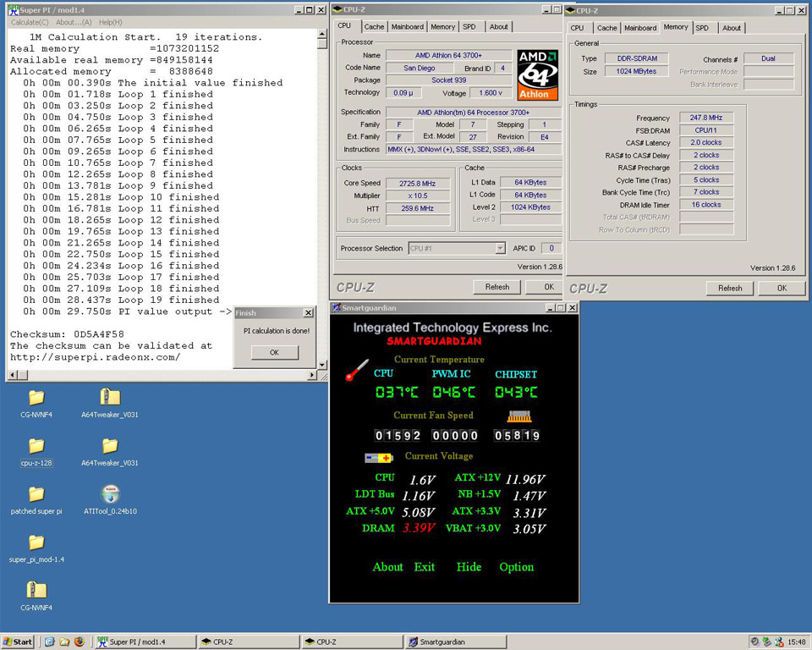Click the Super PI vertical scrollbar
Image resolution: width=812 pixels, height=650 pixels.
coord(322,195)
